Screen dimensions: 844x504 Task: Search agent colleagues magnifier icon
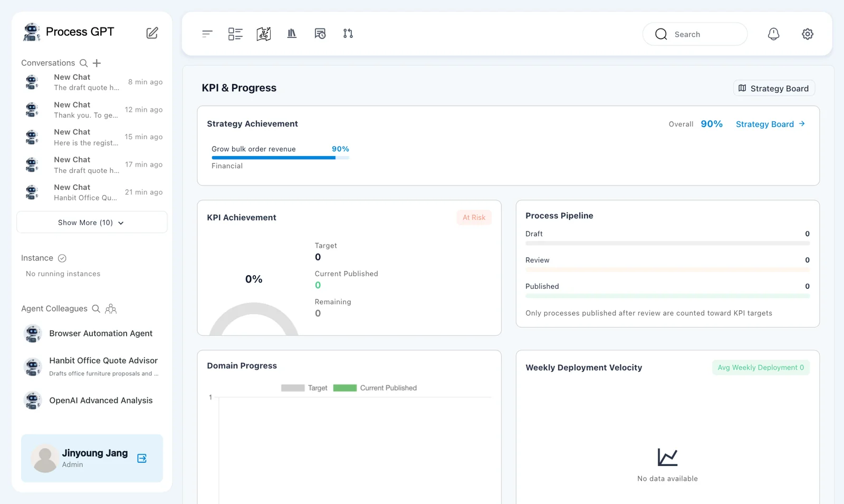click(96, 308)
